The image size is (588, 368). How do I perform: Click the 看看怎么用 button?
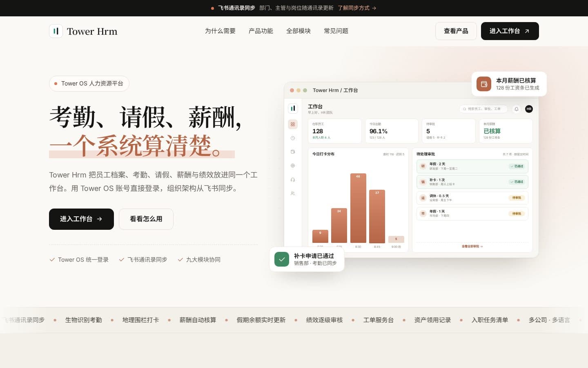click(x=146, y=219)
